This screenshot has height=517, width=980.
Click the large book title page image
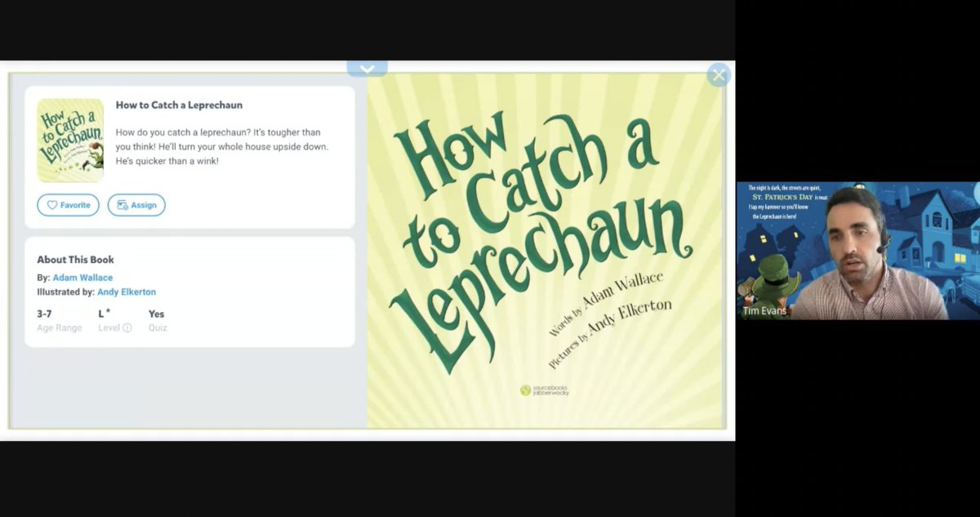(x=546, y=251)
